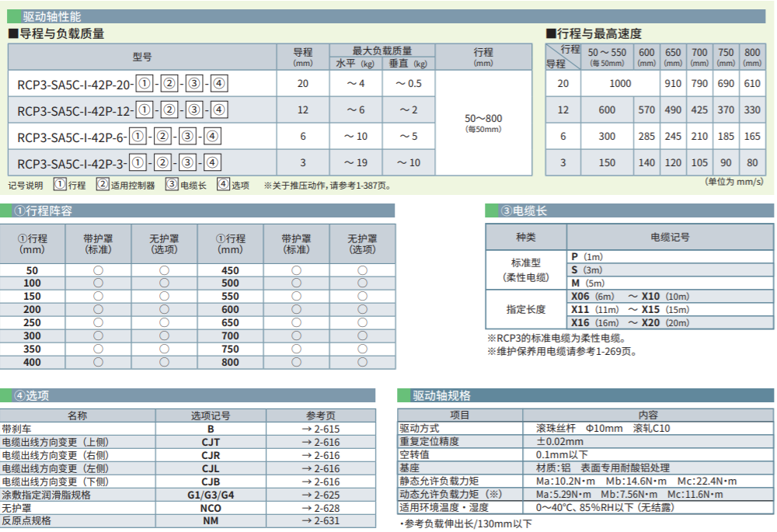Select the 带护罩 circle for 50mm stroke
This screenshot has height=532, width=777.
98,270
